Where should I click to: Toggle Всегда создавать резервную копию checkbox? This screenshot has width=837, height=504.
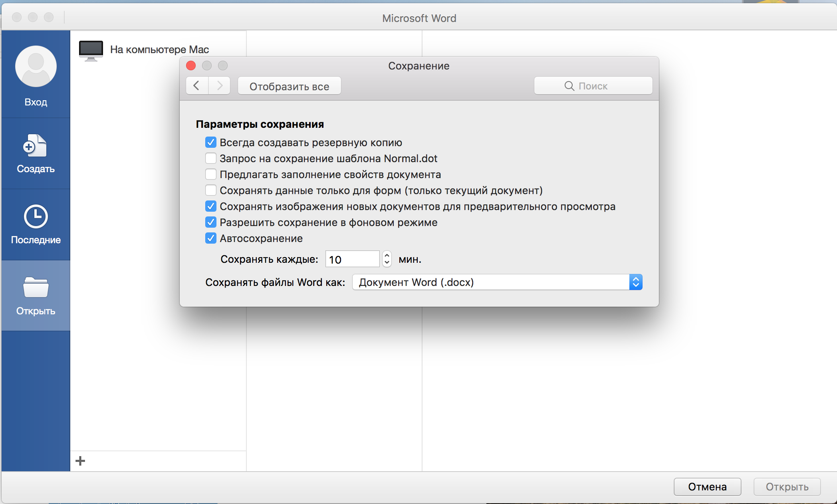coord(211,143)
